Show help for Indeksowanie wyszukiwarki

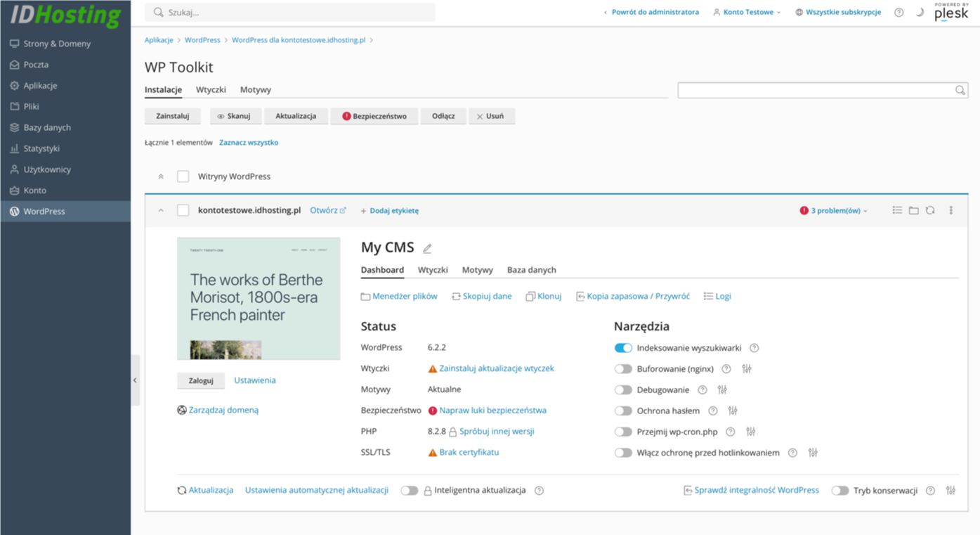click(754, 348)
